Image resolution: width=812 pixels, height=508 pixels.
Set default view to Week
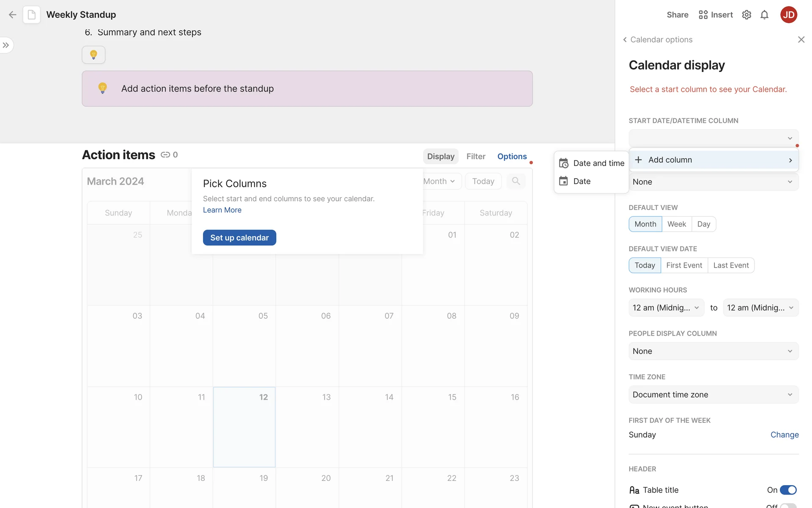coord(677,224)
